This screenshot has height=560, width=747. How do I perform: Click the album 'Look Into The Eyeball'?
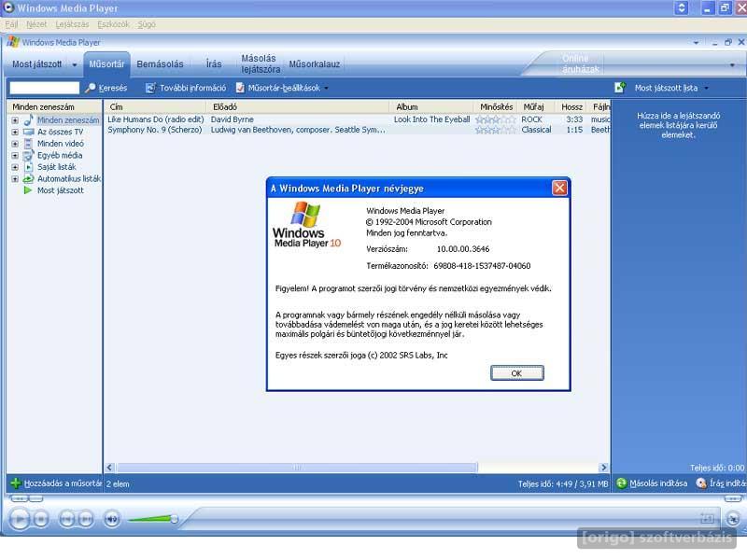click(431, 119)
